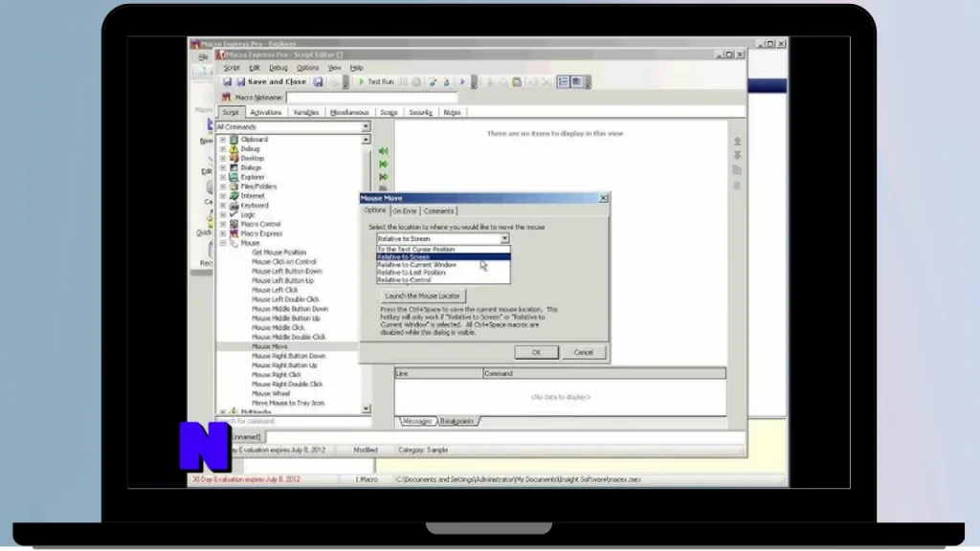Select Mouse Left Double Click command
Image resolution: width=980 pixels, height=551 pixels.
tap(285, 299)
